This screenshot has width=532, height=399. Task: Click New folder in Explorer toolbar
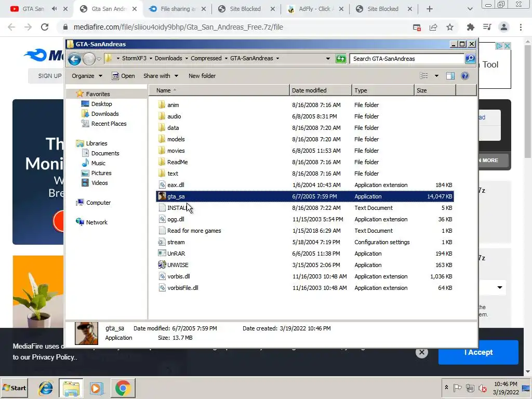202,76
